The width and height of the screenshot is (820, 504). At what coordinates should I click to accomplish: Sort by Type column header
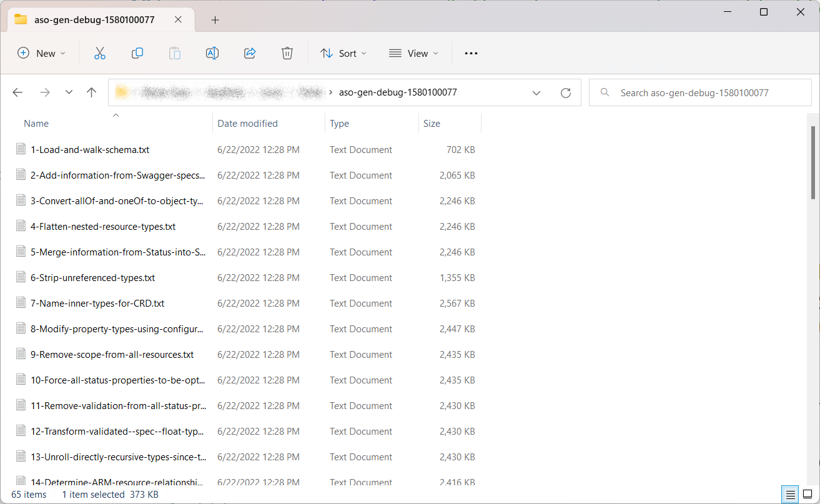339,124
